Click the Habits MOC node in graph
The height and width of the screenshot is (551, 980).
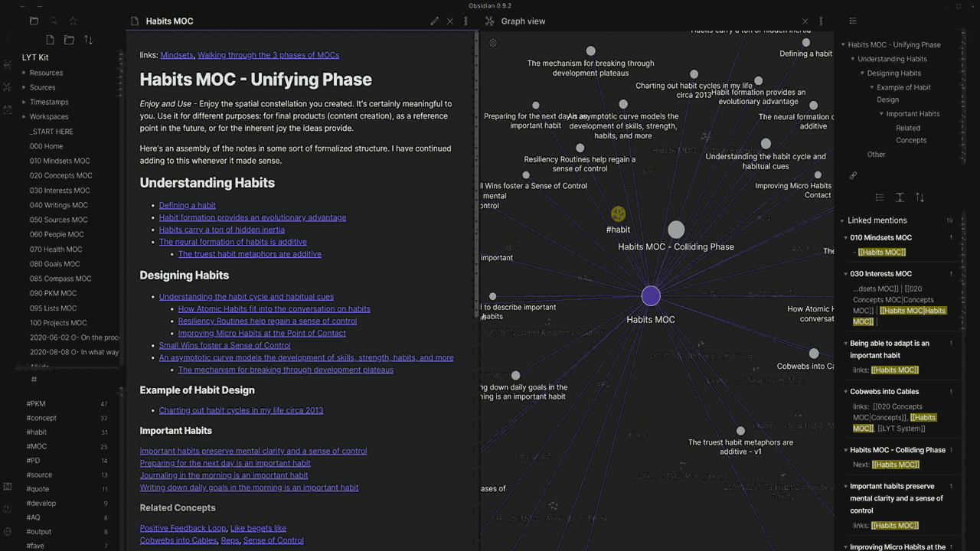click(x=651, y=295)
